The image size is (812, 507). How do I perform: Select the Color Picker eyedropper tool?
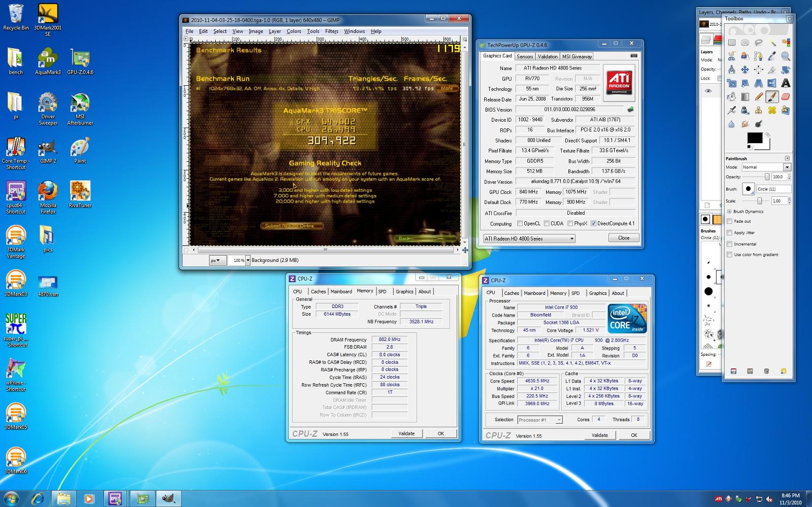pos(772,56)
